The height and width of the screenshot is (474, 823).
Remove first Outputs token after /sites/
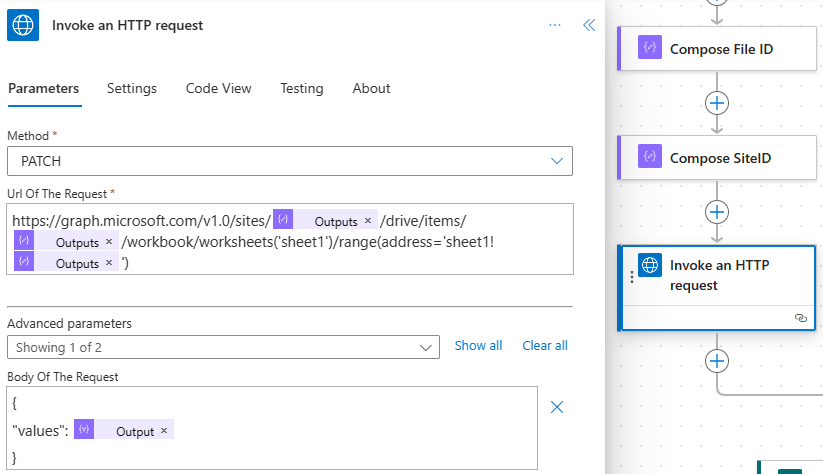coord(368,220)
